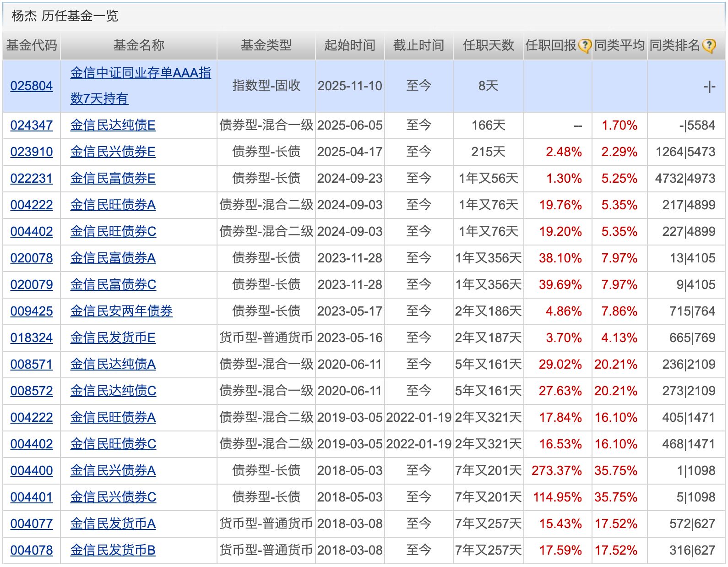Open fund code 020078
This screenshot has width=728, height=567.
tap(32, 258)
